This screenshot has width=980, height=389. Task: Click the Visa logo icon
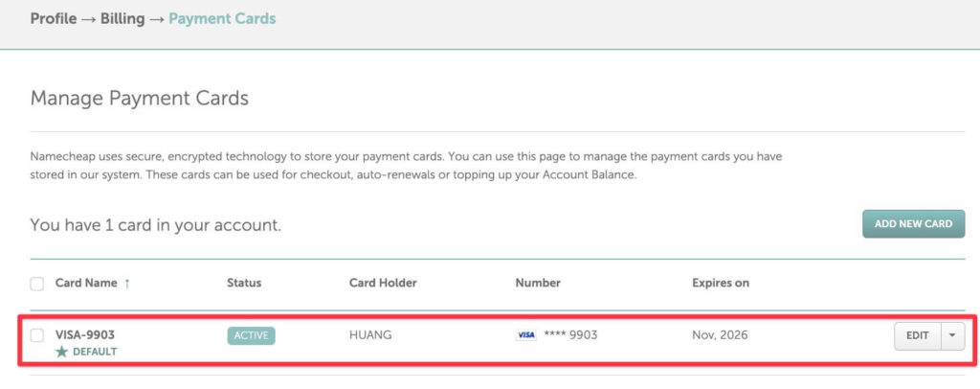click(x=525, y=335)
